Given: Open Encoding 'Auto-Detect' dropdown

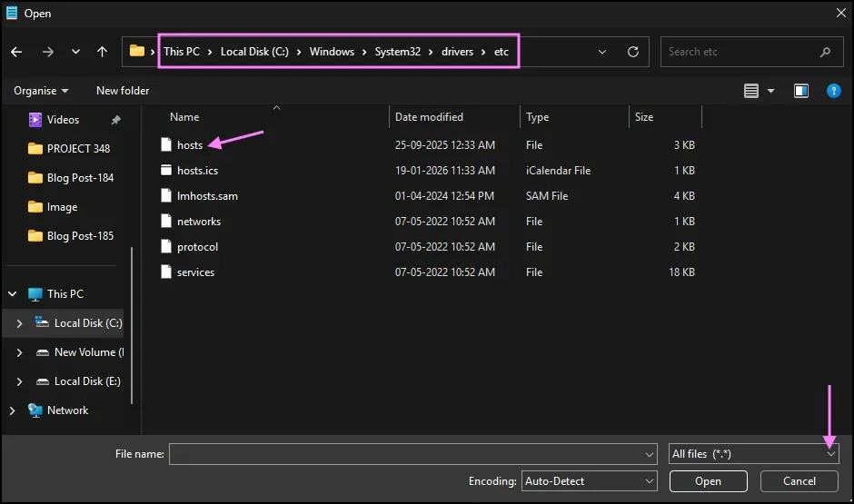Looking at the screenshot, I should click(x=589, y=481).
